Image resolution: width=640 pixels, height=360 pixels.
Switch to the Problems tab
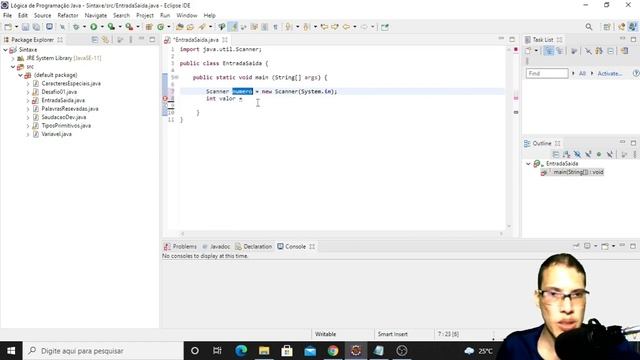click(180, 247)
